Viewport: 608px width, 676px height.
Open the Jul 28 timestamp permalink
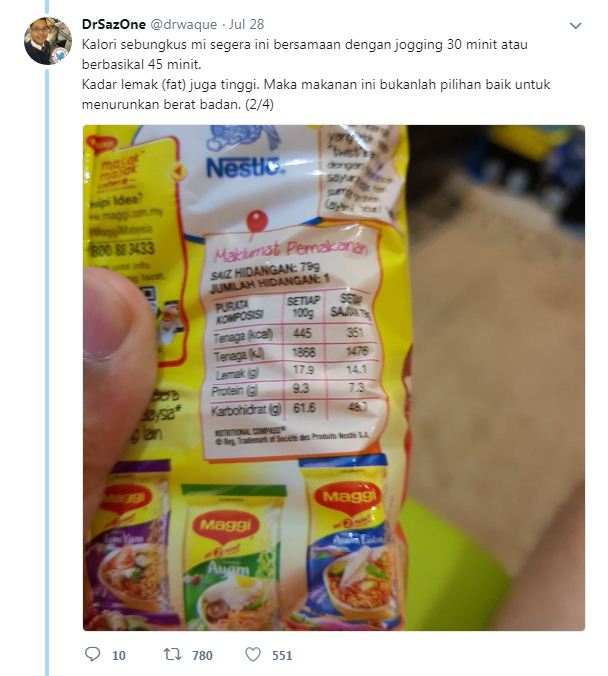pyautogui.click(x=246, y=24)
